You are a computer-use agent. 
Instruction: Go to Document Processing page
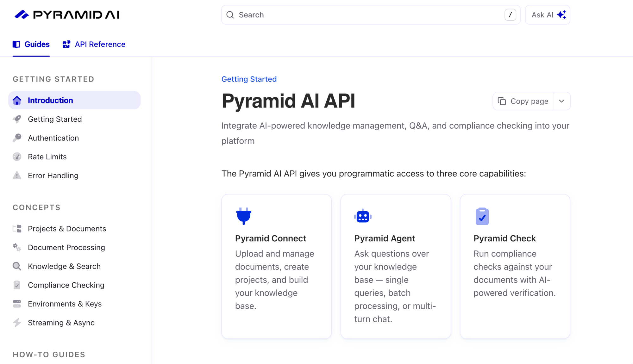pyautogui.click(x=74, y=247)
